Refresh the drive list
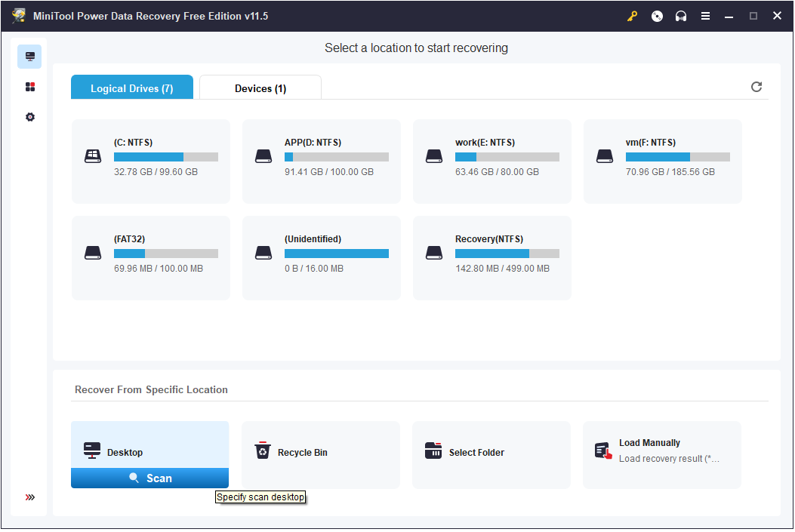795x532 pixels. coord(756,87)
